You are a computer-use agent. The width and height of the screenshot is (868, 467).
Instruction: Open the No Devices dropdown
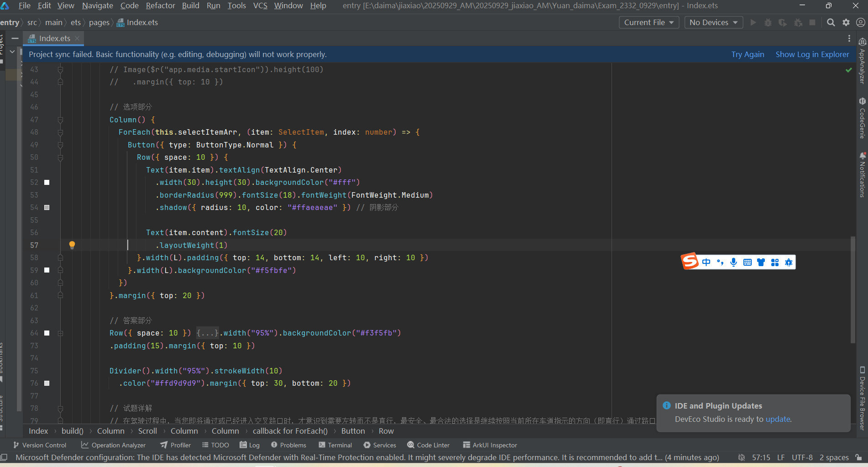[713, 22]
